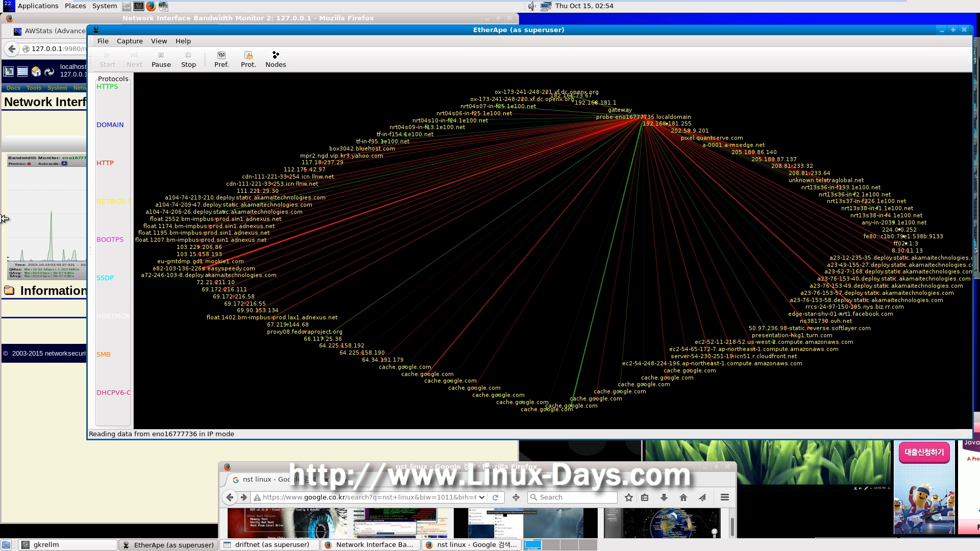The height and width of the screenshot is (551, 980).
Task: Click SSDP in the Protocols legend
Action: [x=105, y=278]
